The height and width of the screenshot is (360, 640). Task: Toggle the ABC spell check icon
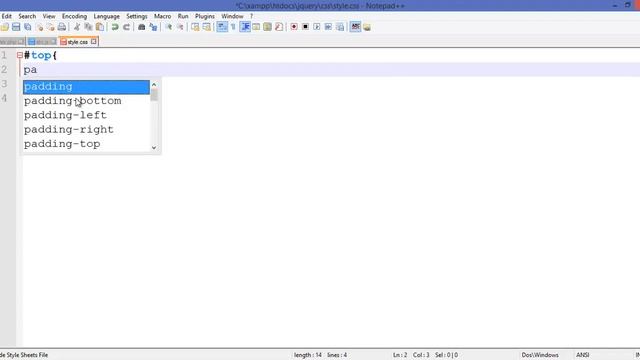pyautogui.click(x=356, y=27)
